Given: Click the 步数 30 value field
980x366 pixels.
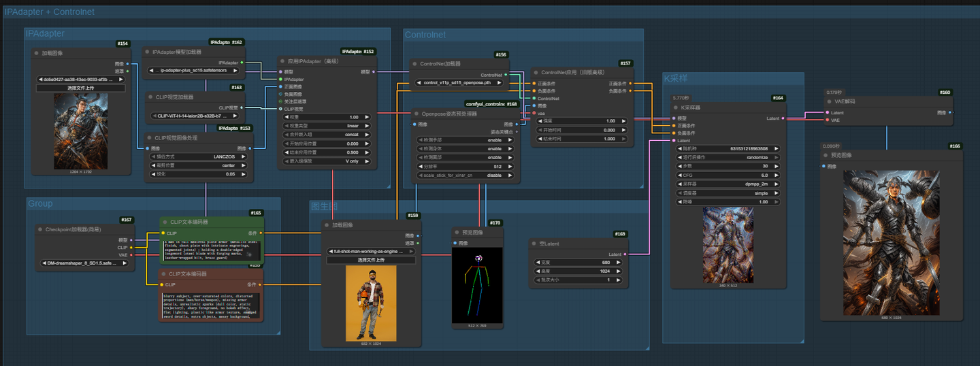Looking at the screenshot, I should (x=728, y=166).
